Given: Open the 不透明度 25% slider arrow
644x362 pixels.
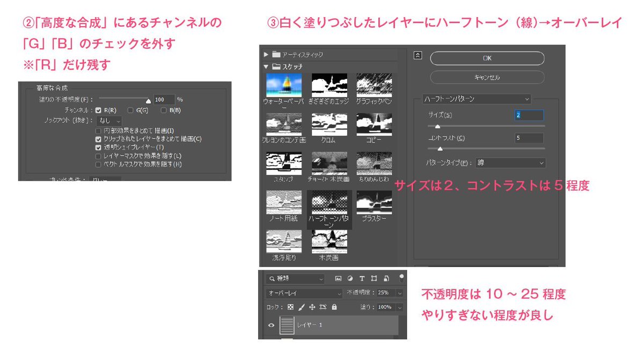Looking at the screenshot, I should [399, 293].
